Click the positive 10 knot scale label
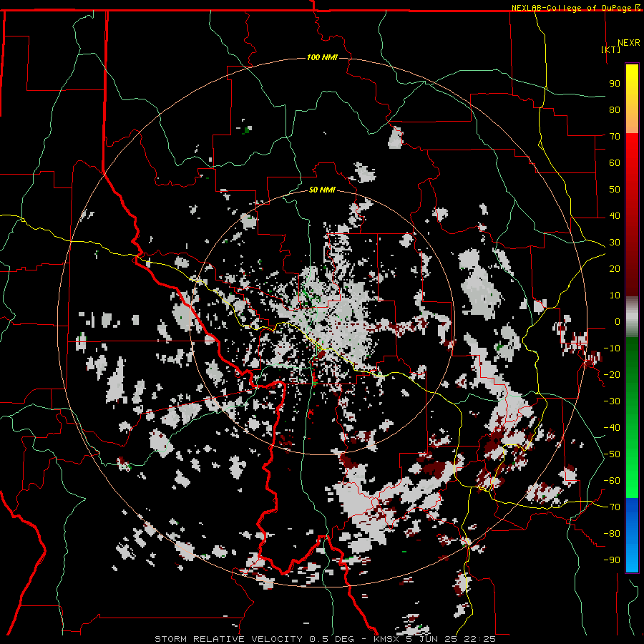 pyautogui.click(x=615, y=296)
